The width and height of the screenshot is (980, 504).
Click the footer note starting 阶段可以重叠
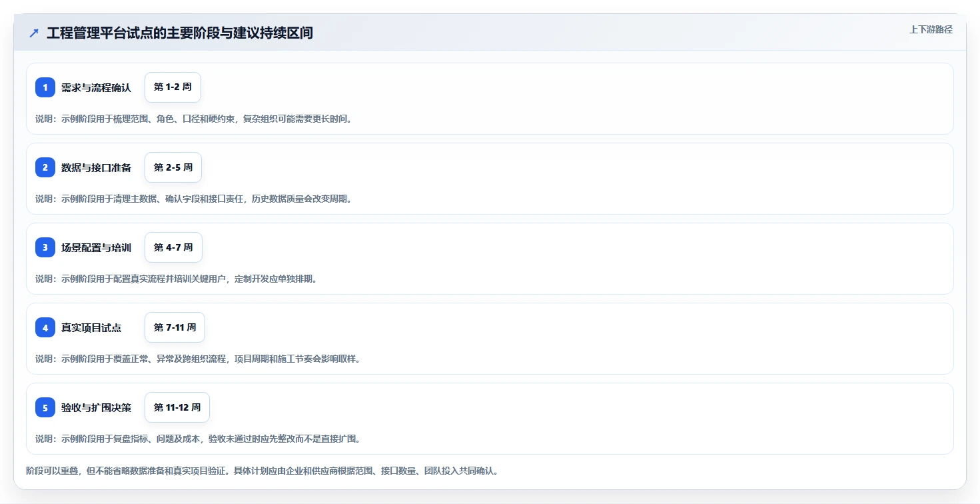262,471
